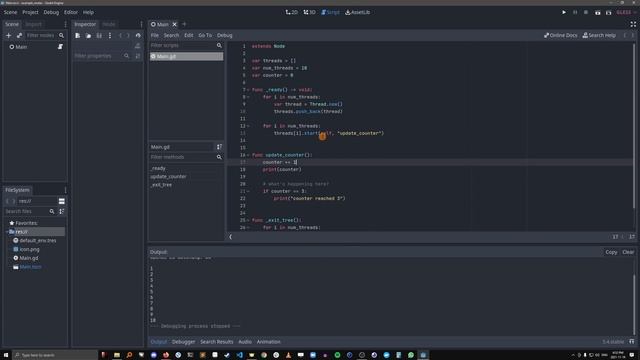Click the instance scene link icon

[x=19, y=36]
